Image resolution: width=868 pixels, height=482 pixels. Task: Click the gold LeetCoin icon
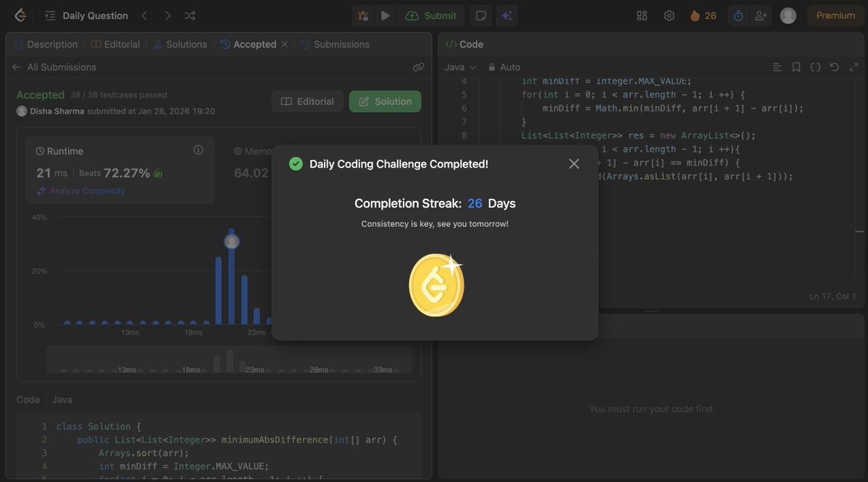tap(436, 285)
